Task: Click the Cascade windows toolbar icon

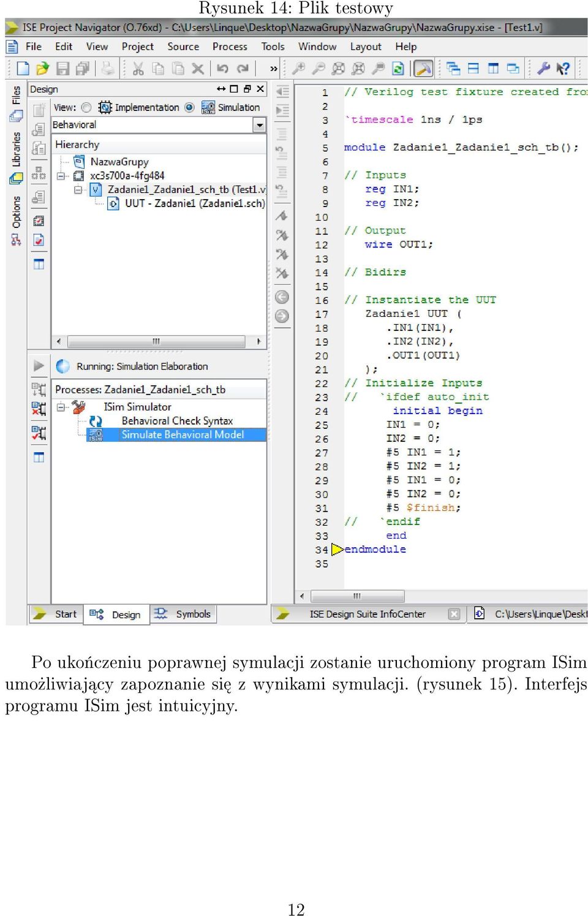Action: tap(453, 69)
